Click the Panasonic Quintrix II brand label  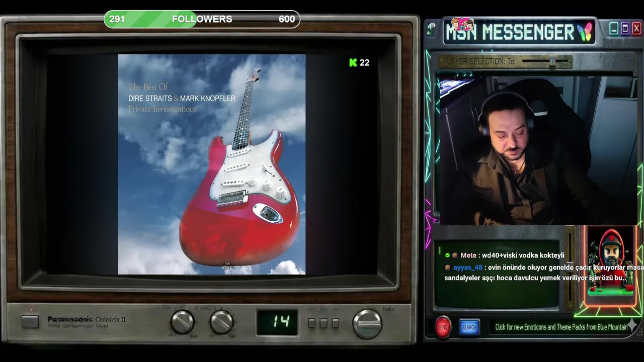point(87,320)
